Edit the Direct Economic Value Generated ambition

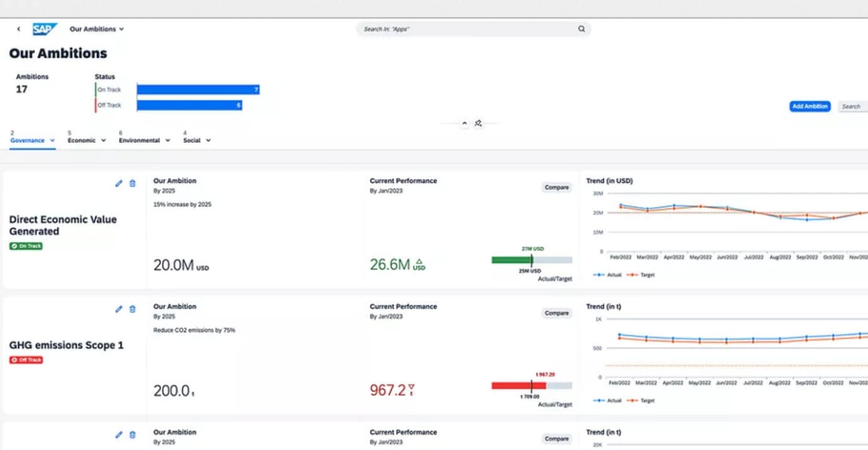118,183
